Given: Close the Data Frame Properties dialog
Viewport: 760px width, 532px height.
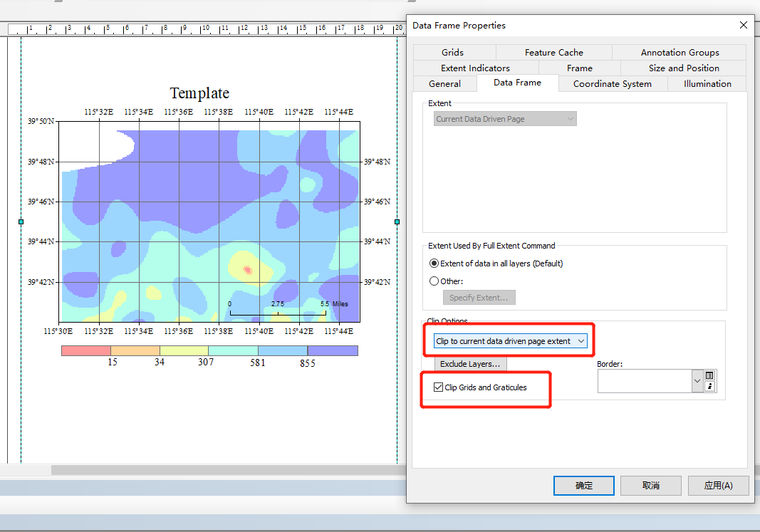Looking at the screenshot, I should pos(744,25).
